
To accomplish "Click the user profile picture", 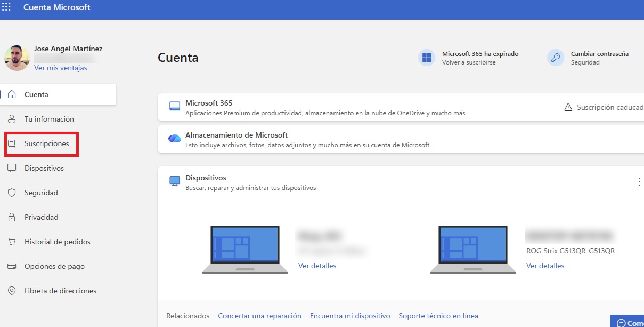I will tap(17, 58).
